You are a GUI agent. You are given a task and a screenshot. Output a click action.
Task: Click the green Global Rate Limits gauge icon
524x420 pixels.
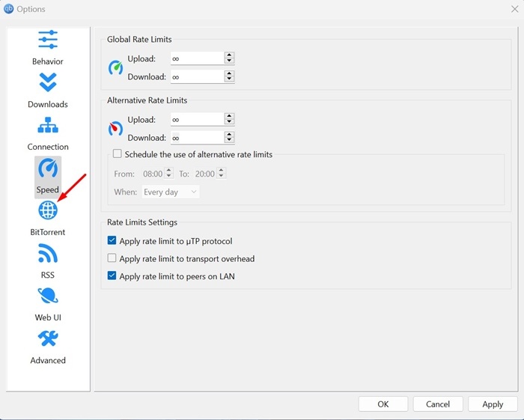coord(115,67)
